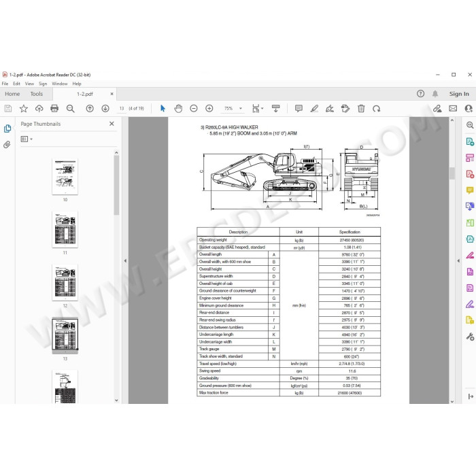Open the fit page options tool
Viewport: 476px width, 476px height.
(x=258, y=108)
